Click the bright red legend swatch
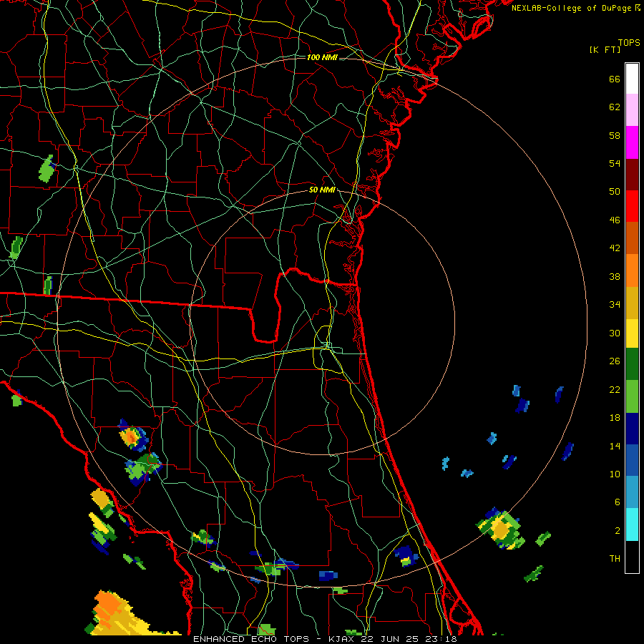 tap(632, 206)
